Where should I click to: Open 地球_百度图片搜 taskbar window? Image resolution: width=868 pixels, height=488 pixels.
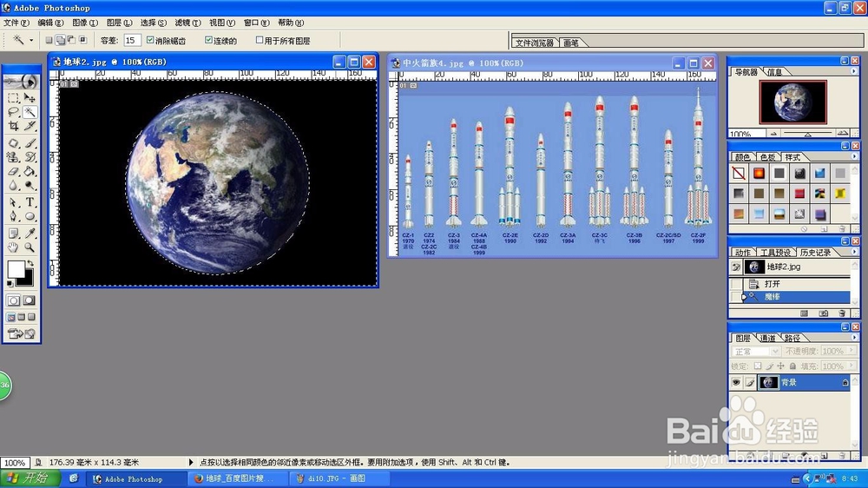click(x=238, y=478)
